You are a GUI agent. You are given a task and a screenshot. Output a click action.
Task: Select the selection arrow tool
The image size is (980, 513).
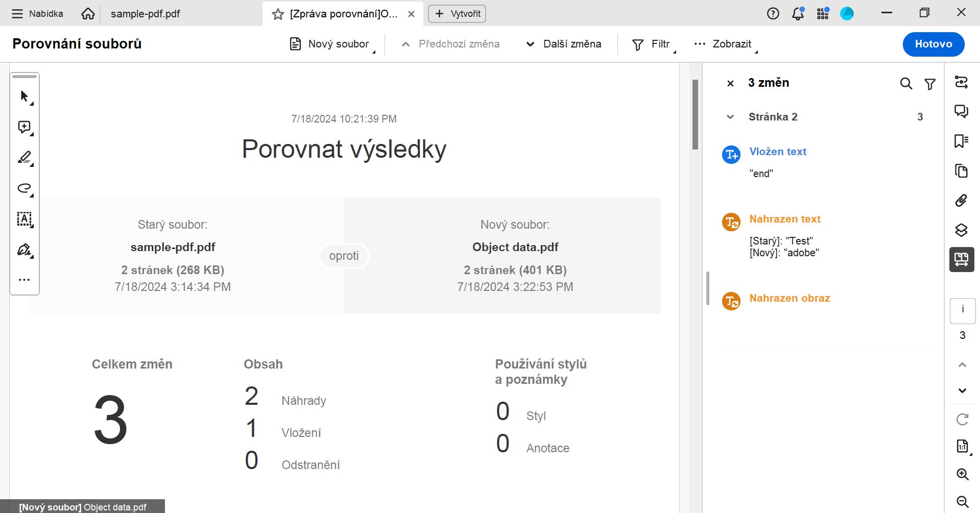coord(24,96)
